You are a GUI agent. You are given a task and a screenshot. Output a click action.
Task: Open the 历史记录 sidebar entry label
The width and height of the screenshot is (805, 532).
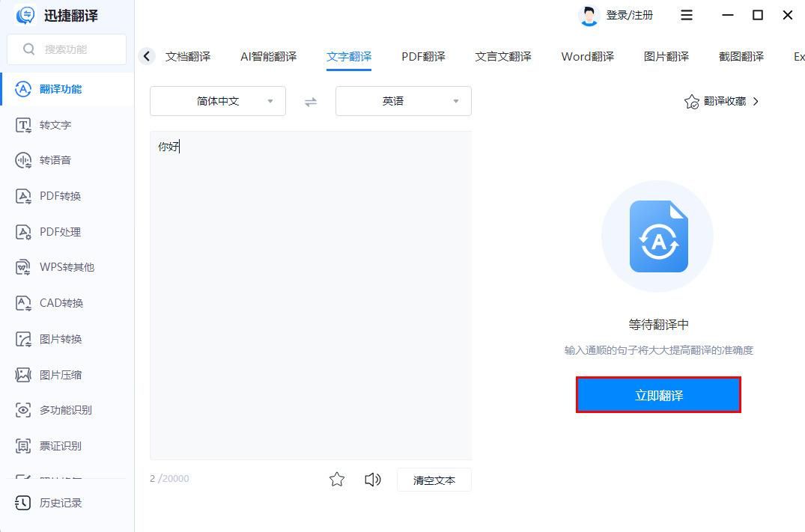[61, 503]
